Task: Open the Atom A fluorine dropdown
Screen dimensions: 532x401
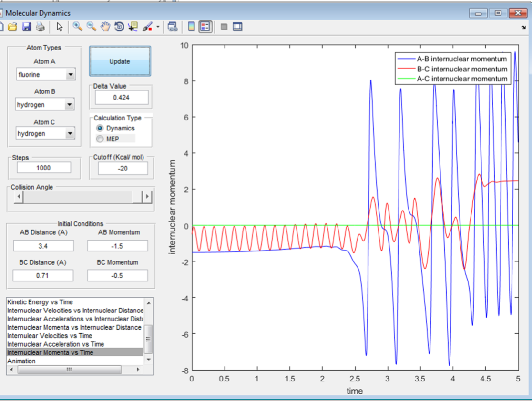Action: (x=71, y=75)
